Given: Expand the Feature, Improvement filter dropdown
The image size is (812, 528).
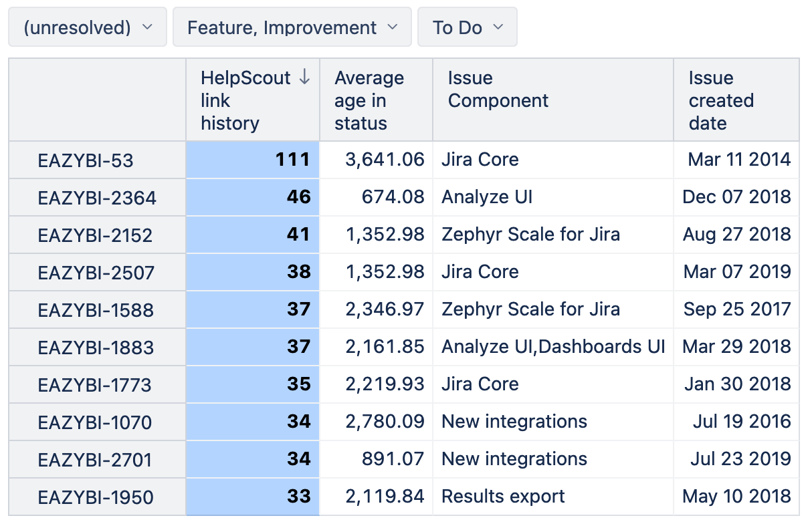Looking at the screenshot, I should pos(292,27).
